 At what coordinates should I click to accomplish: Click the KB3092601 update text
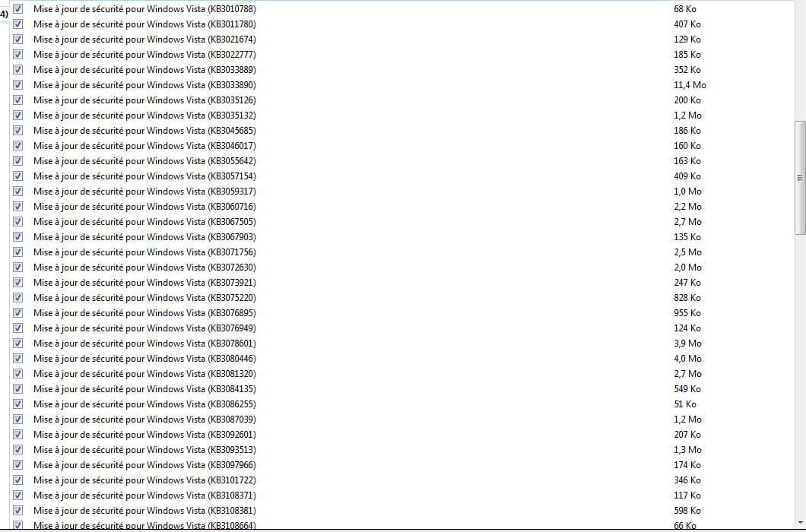pyautogui.click(x=144, y=434)
